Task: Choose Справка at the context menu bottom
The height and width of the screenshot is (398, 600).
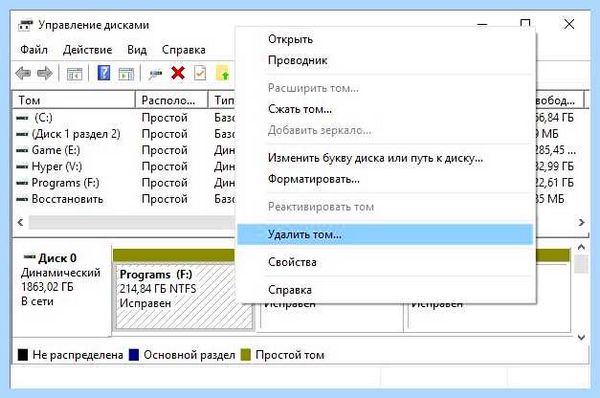Action: (385, 290)
